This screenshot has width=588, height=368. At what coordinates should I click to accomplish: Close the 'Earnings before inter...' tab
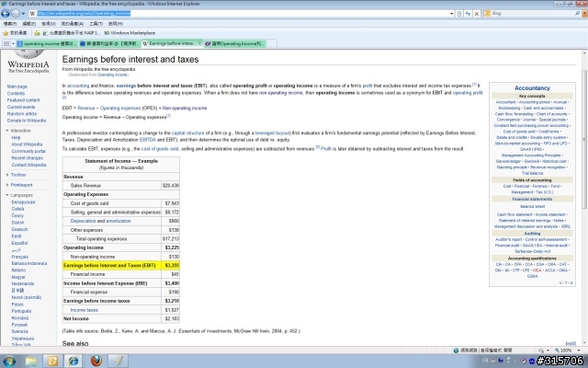199,43
